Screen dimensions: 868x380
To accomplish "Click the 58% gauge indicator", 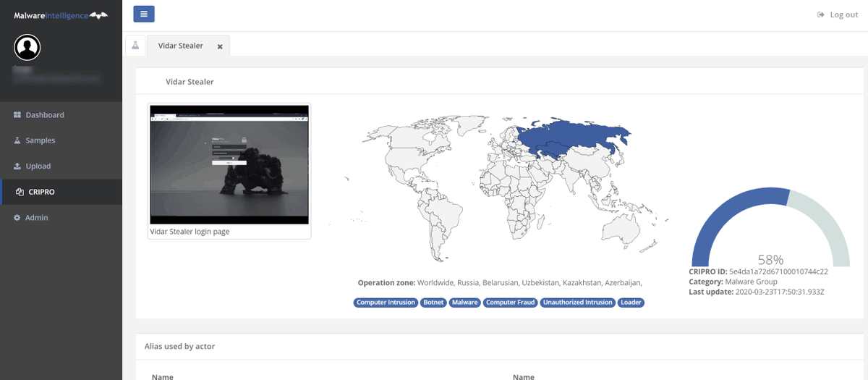I will click(770, 226).
